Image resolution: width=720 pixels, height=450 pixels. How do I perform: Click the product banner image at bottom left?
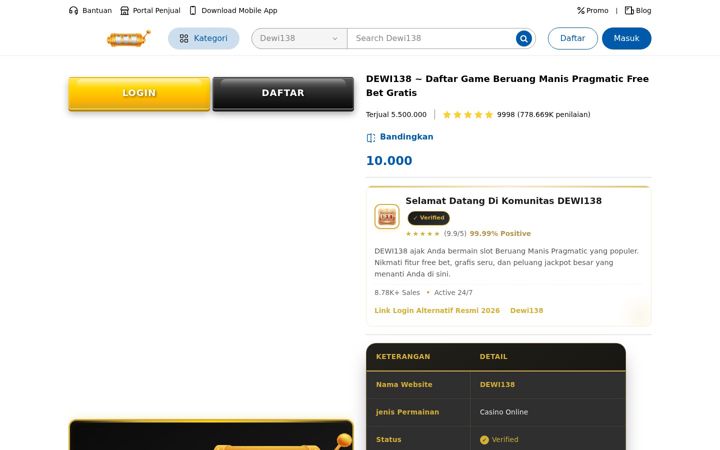[211, 435]
